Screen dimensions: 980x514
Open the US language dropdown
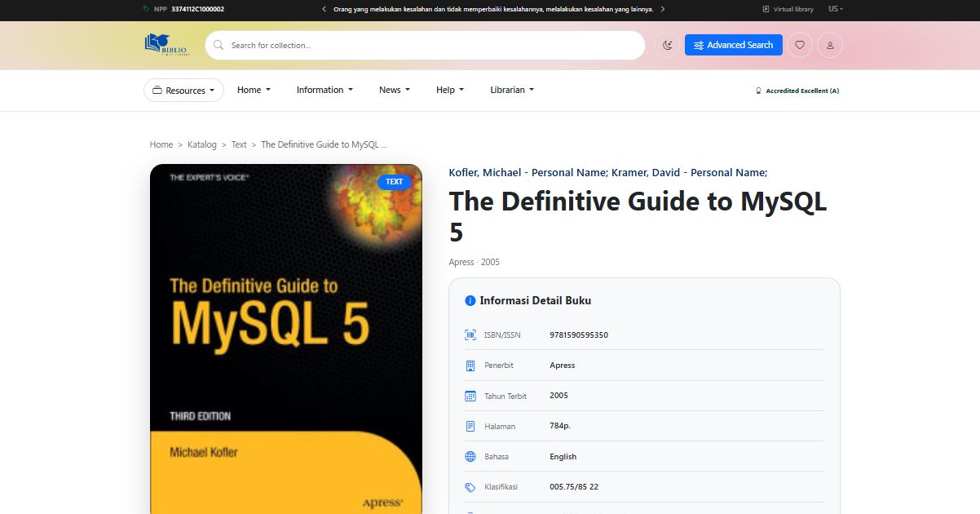[836, 9]
